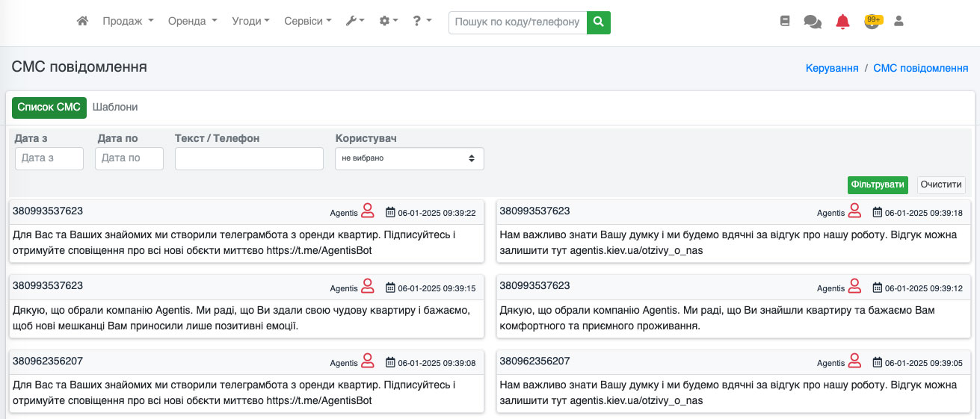Screen dimensions: 980x419
Task: Click the green search magnifier button
Action: coord(598,22)
